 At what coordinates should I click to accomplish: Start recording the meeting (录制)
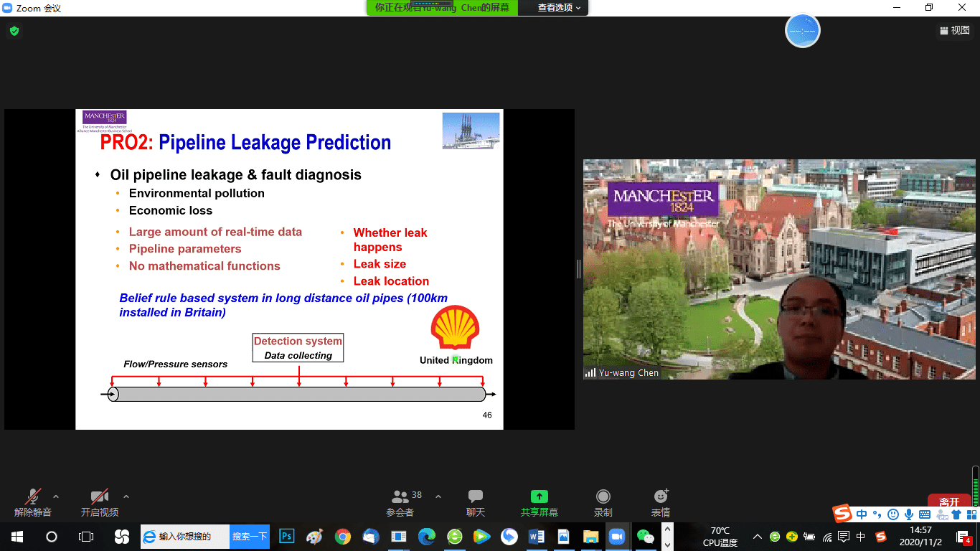coord(603,501)
